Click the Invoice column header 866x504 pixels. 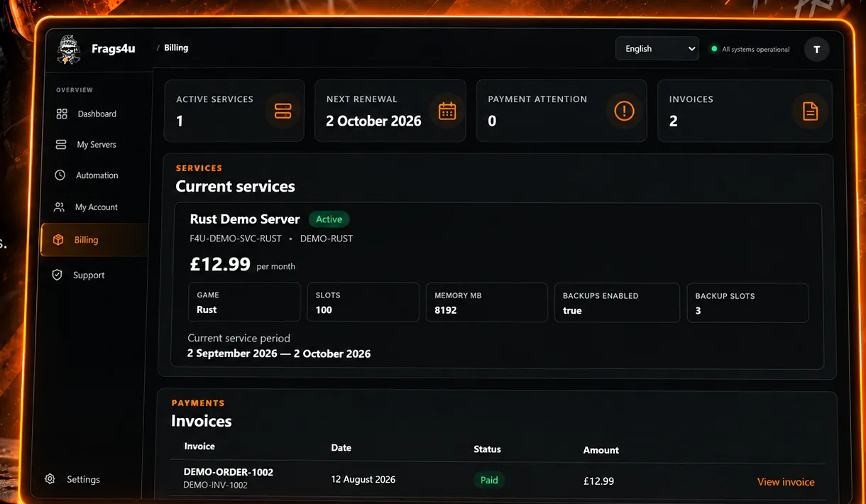pyautogui.click(x=199, y=447)
